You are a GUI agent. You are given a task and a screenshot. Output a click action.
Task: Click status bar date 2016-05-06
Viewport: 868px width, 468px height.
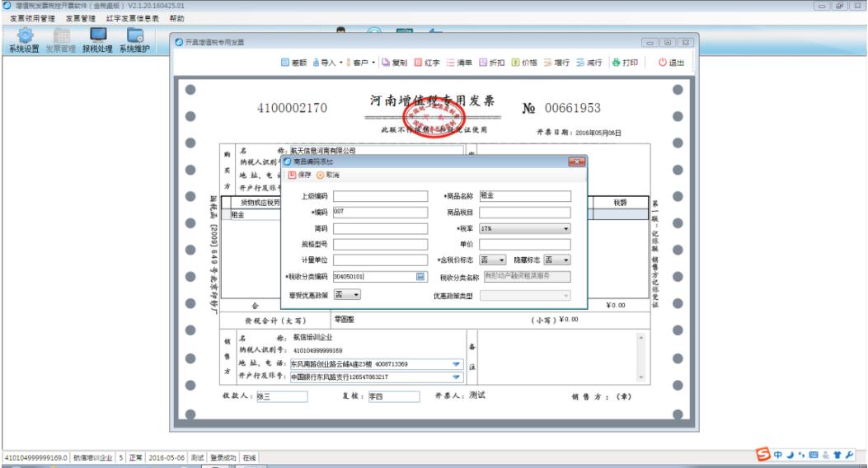pos(167,458)
